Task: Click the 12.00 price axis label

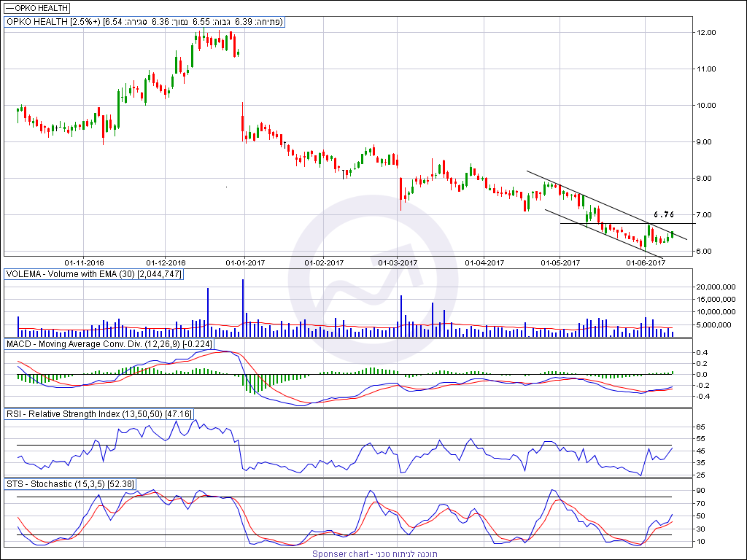Action: (x=707, y=33)
